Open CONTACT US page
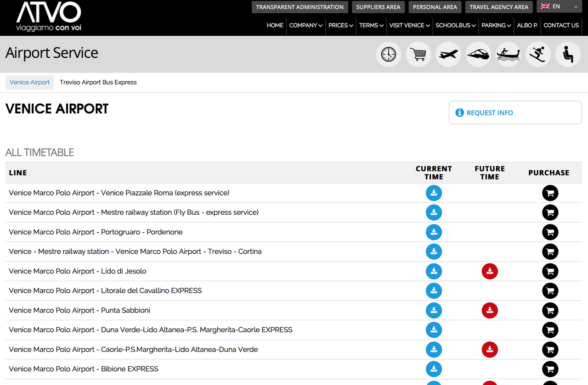This screenshot has width=588, height=385. [561, 25]
